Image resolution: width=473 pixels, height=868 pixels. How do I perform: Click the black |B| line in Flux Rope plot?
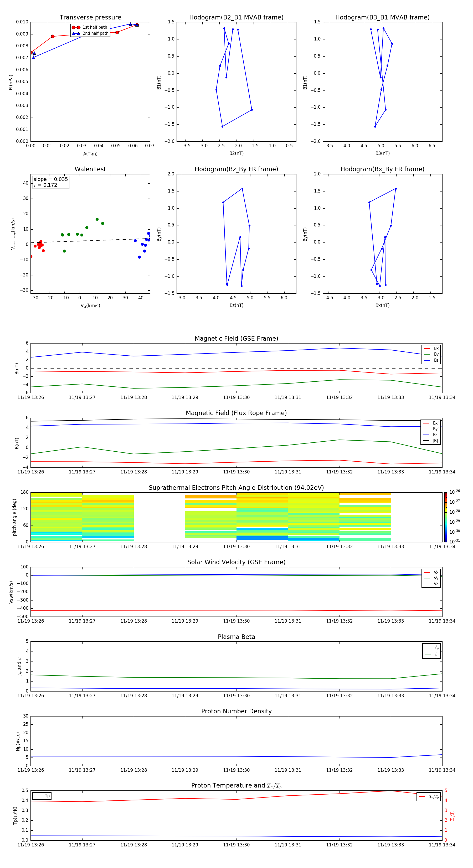236,419
